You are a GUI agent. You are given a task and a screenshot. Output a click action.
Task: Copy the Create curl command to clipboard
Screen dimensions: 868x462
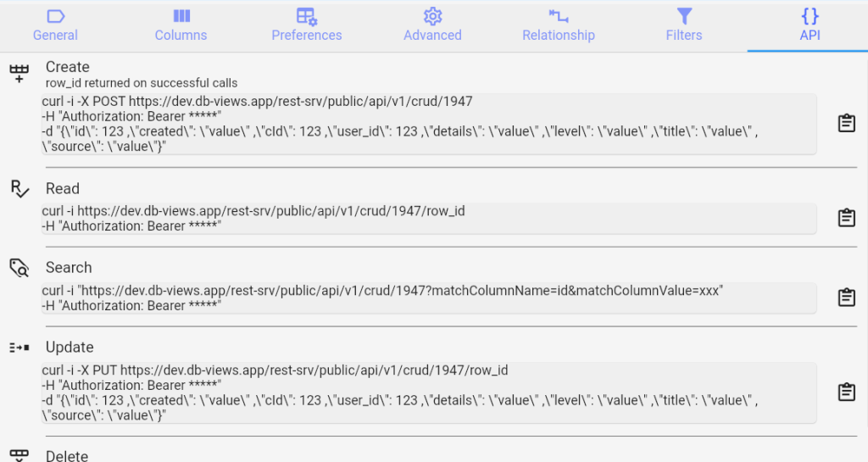coord(845,123)
